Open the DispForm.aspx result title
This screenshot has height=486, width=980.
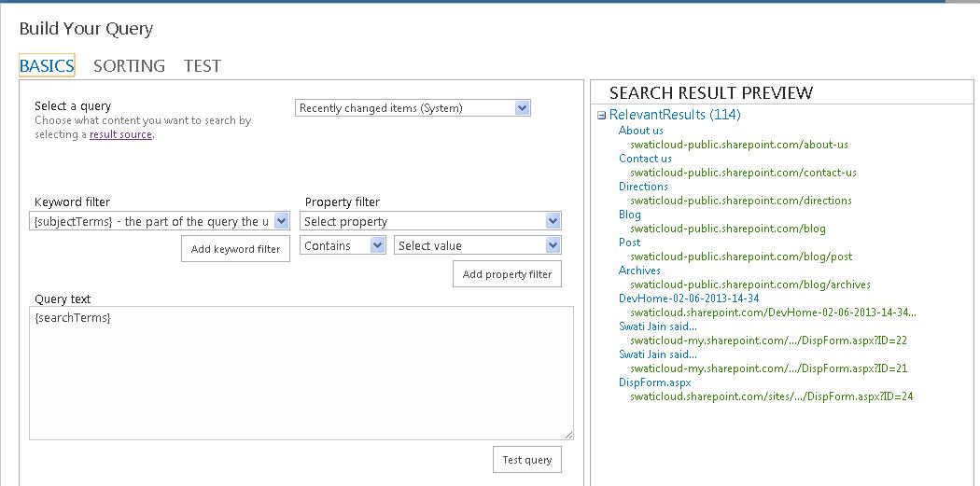tap(654, 382)
